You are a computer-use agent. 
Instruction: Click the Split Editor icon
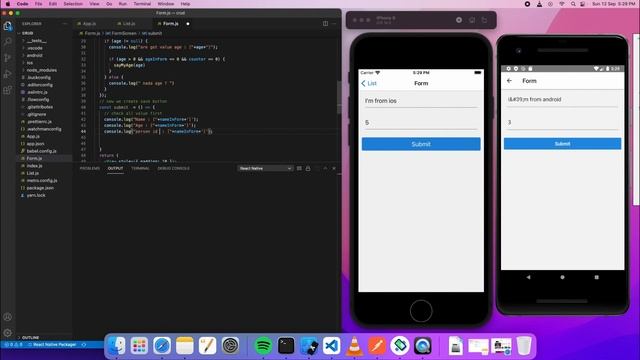click(x=325, y=24)
